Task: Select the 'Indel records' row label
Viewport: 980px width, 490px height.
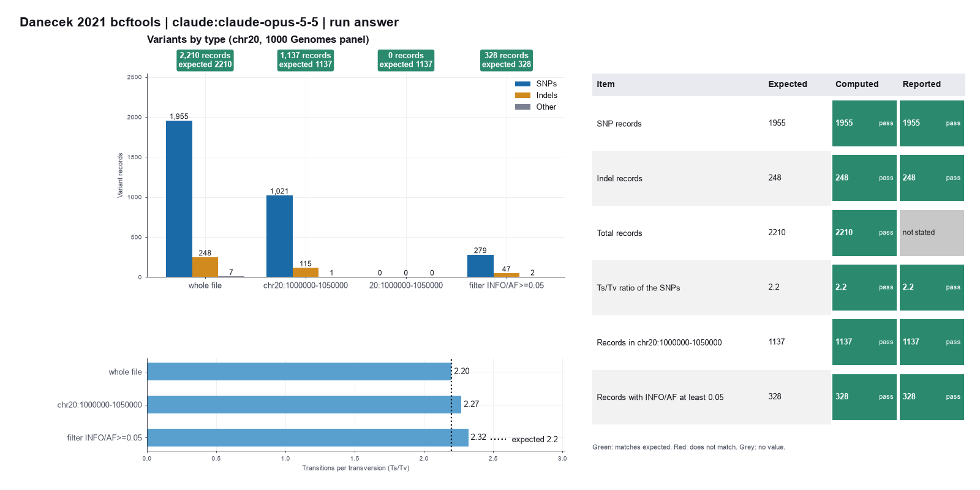Action: click(619, 179)
